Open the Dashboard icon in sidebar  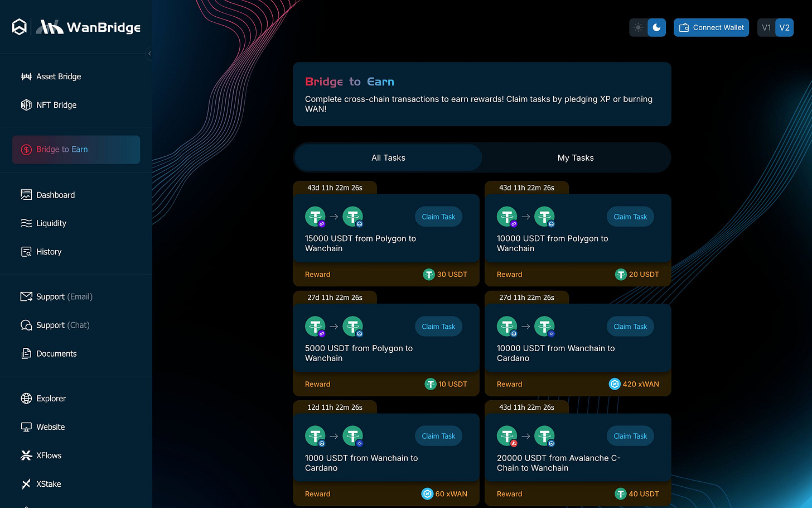click(26, 195)
